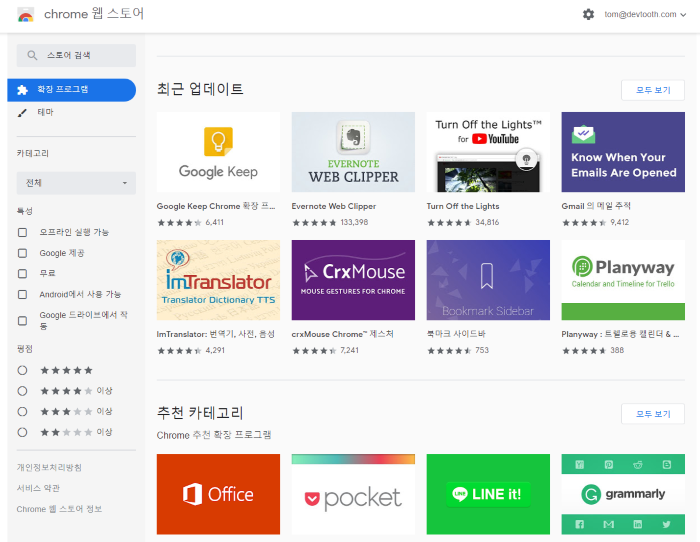Screen dimensions: 700x542
Task: Click Planyway : 트렐로용 캘린더 title
Action: pos(620,334)
